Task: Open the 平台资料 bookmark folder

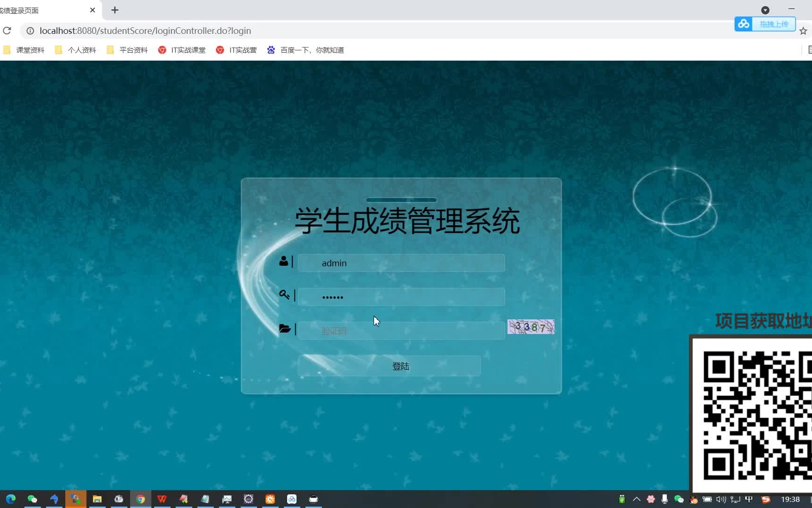Action: point(127,50)
